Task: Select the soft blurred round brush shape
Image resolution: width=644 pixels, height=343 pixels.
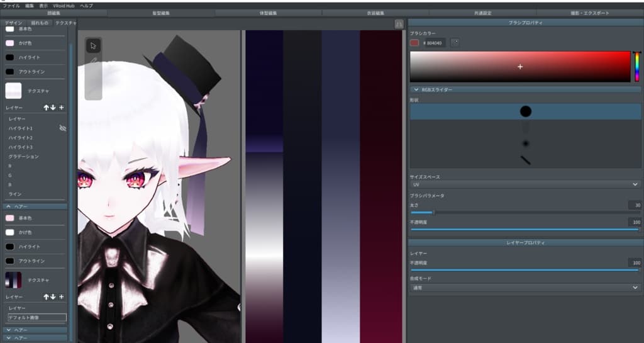Action: [x=525, y=143]
